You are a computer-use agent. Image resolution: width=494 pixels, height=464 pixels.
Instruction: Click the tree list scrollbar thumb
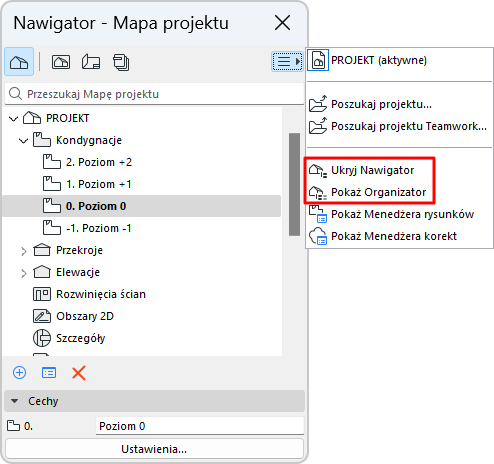point(294,184)
